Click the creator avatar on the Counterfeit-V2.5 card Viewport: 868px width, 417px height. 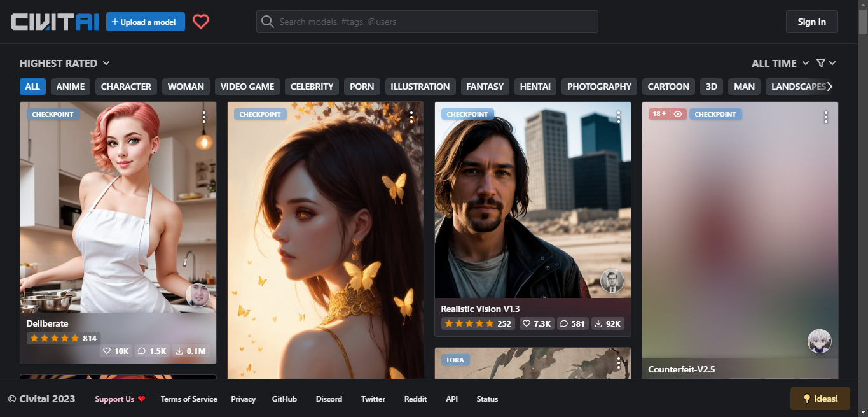click(820, 341)
